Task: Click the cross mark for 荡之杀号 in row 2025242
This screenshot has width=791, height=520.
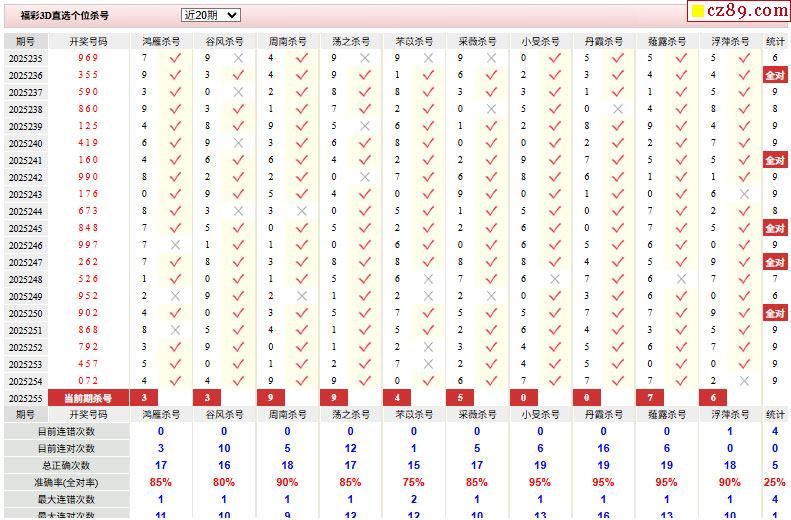Action: [365, 177]
